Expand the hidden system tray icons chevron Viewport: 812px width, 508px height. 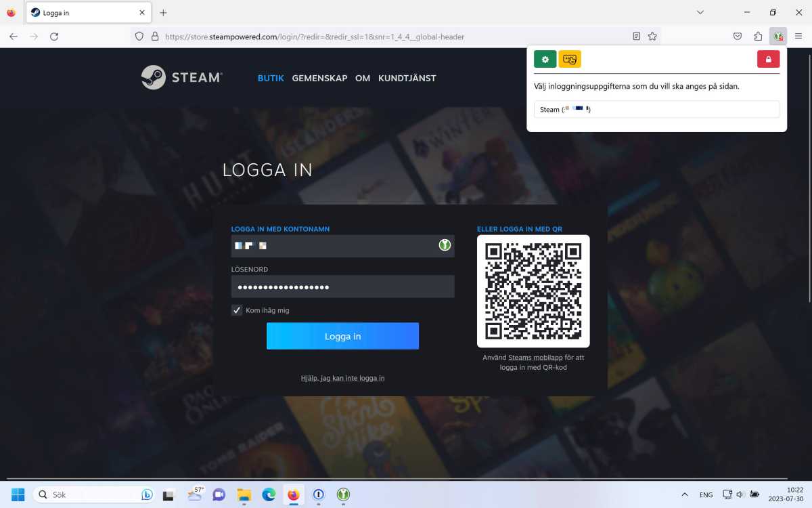click(x=684, y=494)
